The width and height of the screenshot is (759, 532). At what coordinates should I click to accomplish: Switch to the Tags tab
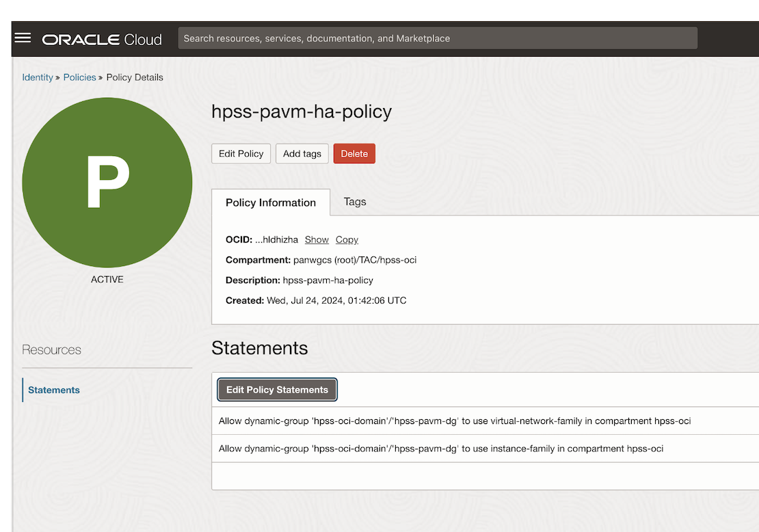click(355, 202)
